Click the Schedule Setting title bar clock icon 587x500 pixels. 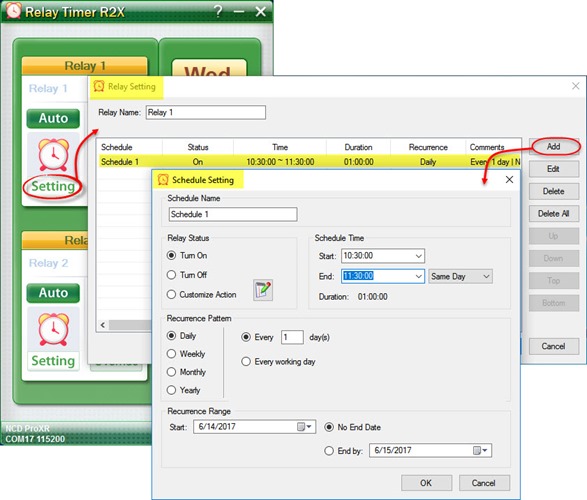coord(163,180)
